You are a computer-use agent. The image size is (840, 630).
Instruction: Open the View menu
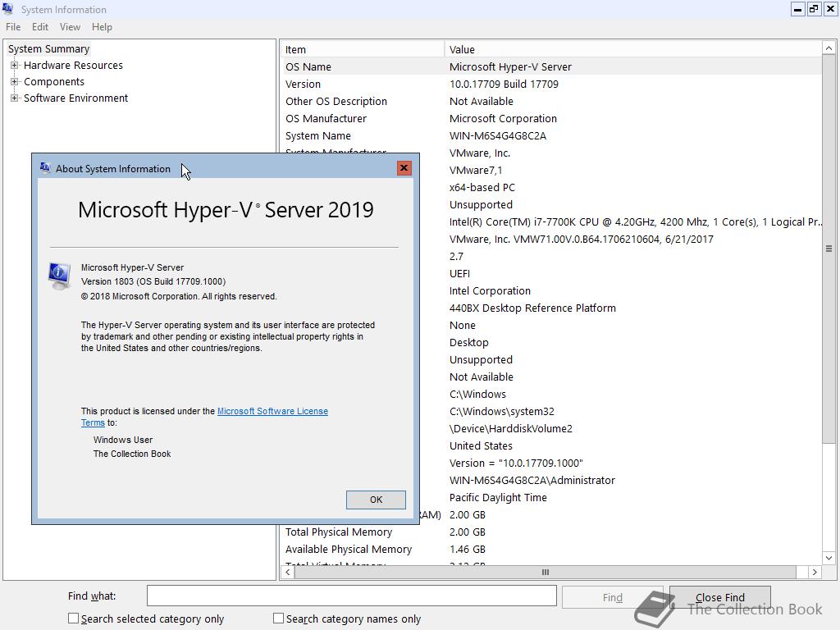(71, 27)
